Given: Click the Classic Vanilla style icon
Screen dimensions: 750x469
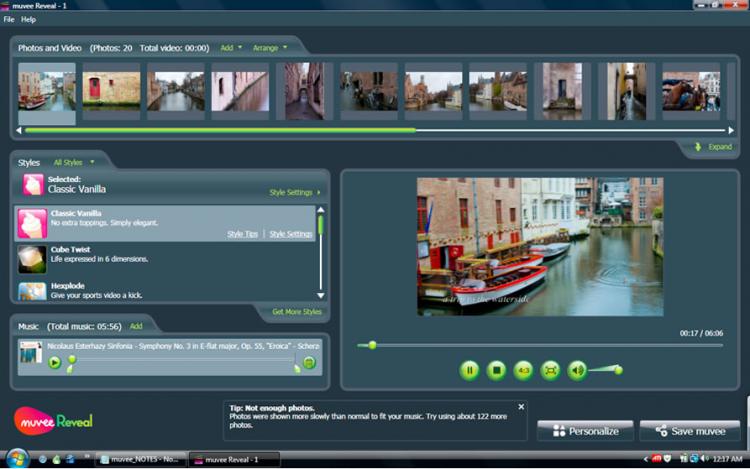Looking at the screenshot, I should (x=32, y=224).
